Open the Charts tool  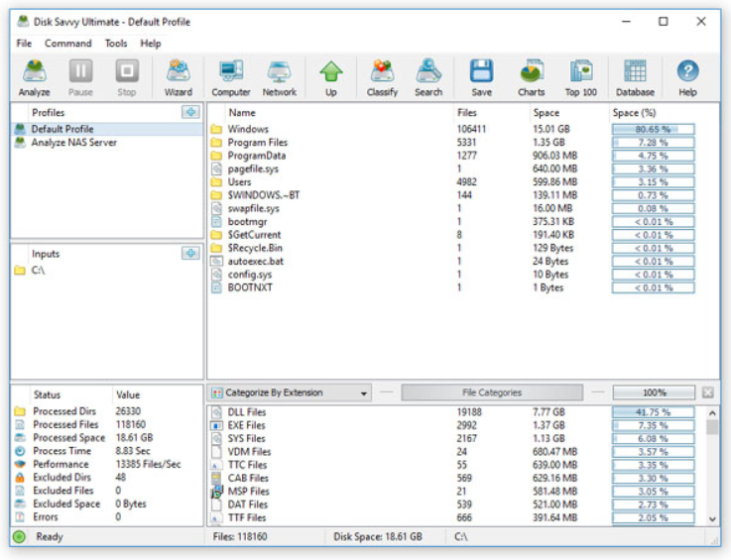[x=531, y=77]
